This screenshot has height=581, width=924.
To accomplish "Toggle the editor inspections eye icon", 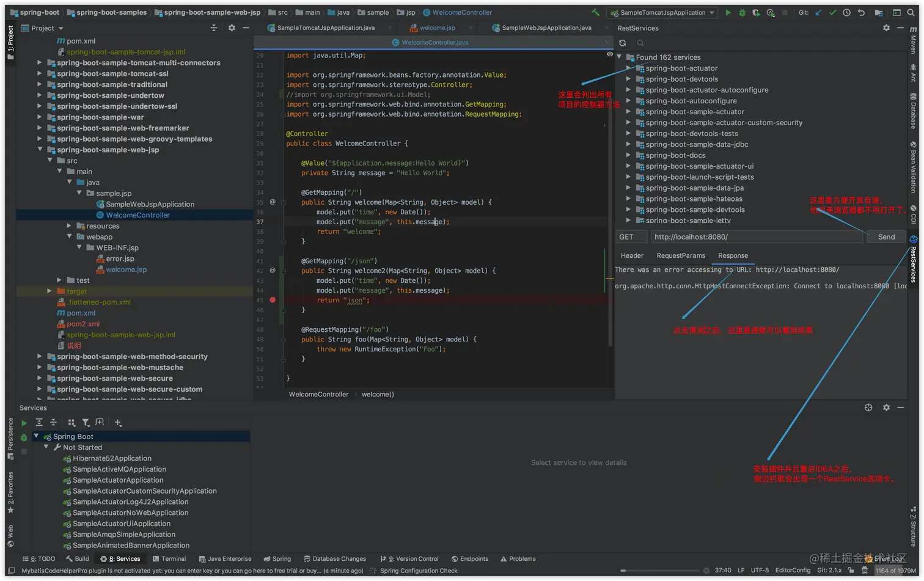I will pyautogui.click(x=609, y=54).
